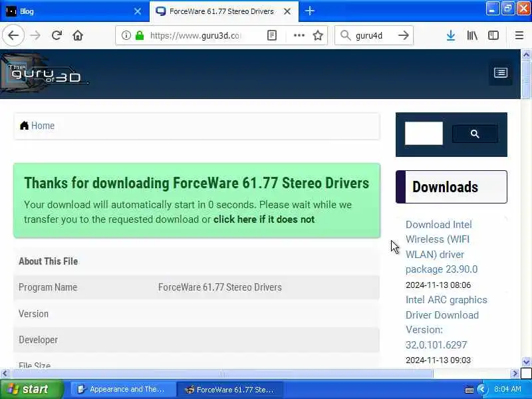Open the downloads arrow panel

(451, 35)
